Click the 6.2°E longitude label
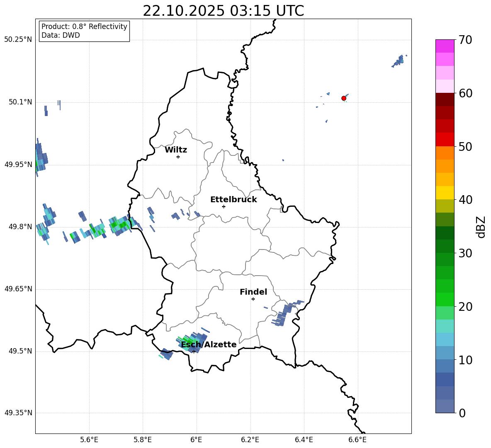This screenshot has height=448, width=491. pos(250,439)
